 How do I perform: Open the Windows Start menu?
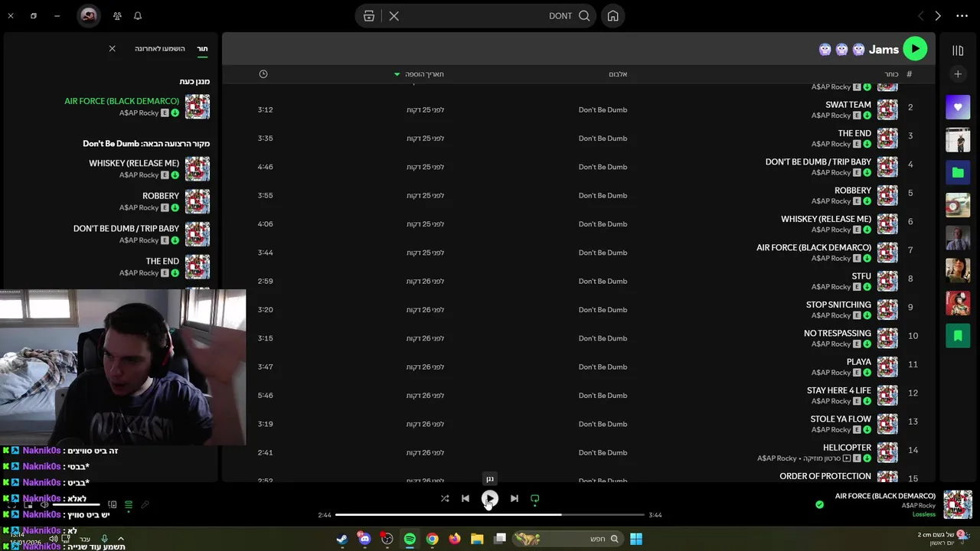tap(636, 539)
